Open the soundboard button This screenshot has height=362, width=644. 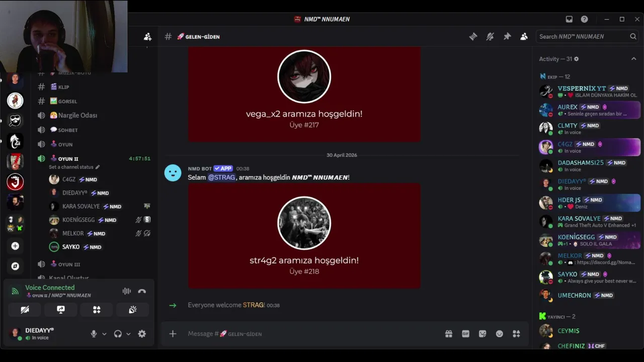click(x=132, y=310)
